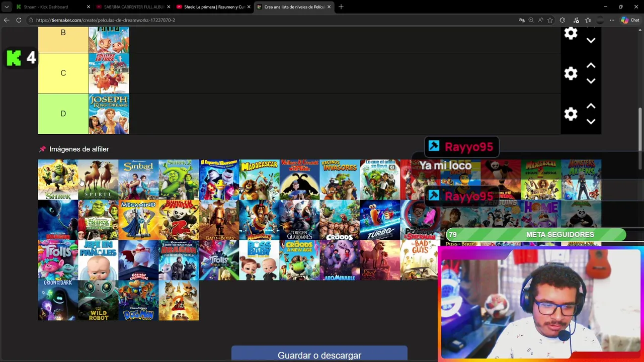Select the El Espanta Tiburones poster
This screenshot has width=644, height=362.
[219, 179]
